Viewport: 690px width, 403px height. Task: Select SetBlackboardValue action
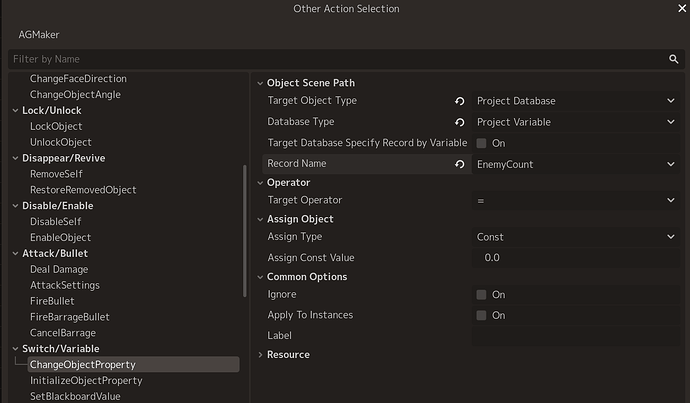pyautogui.click(x=75, y=396)
